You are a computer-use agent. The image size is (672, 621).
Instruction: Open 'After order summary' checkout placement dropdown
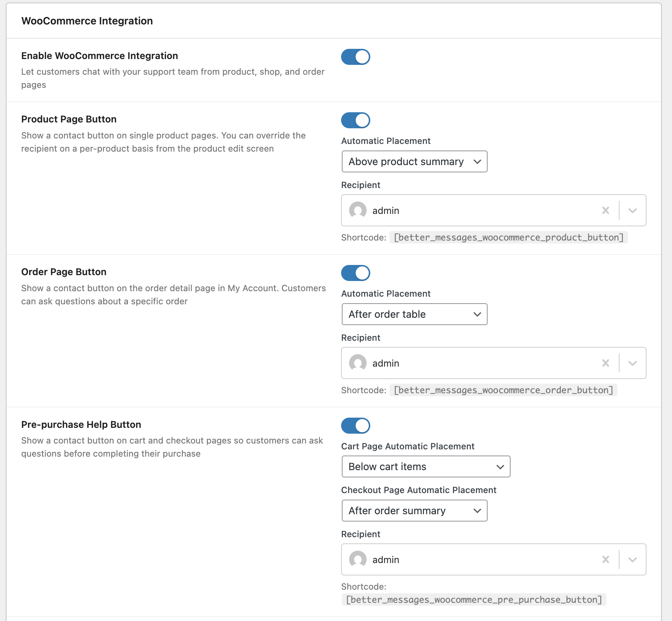pyautogui.click(x=414, y=511)
